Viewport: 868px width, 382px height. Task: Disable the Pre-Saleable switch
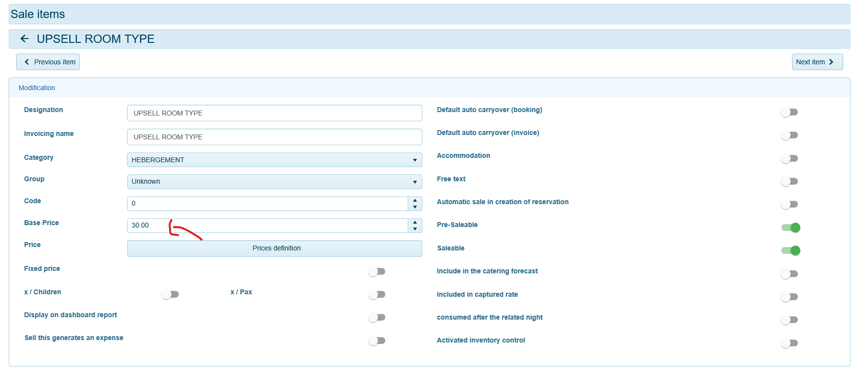[x=791, y=228]
